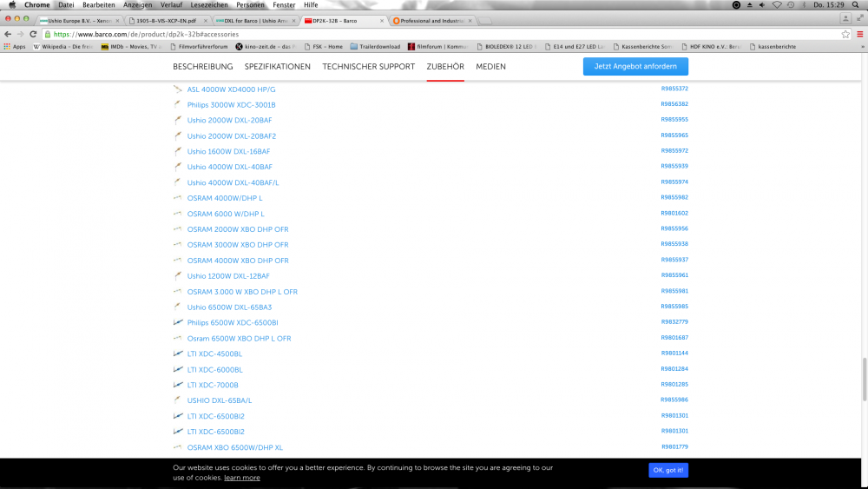
Task: Go to the Spezifikationen section
Action: 277,67
